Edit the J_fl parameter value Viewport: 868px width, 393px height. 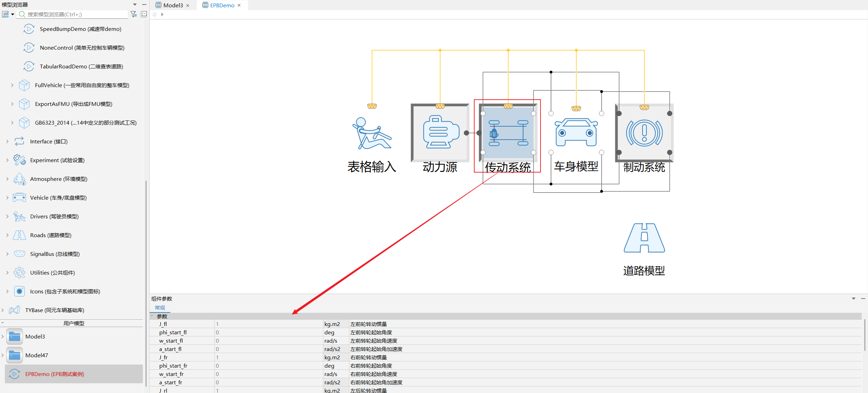point(269,324)
